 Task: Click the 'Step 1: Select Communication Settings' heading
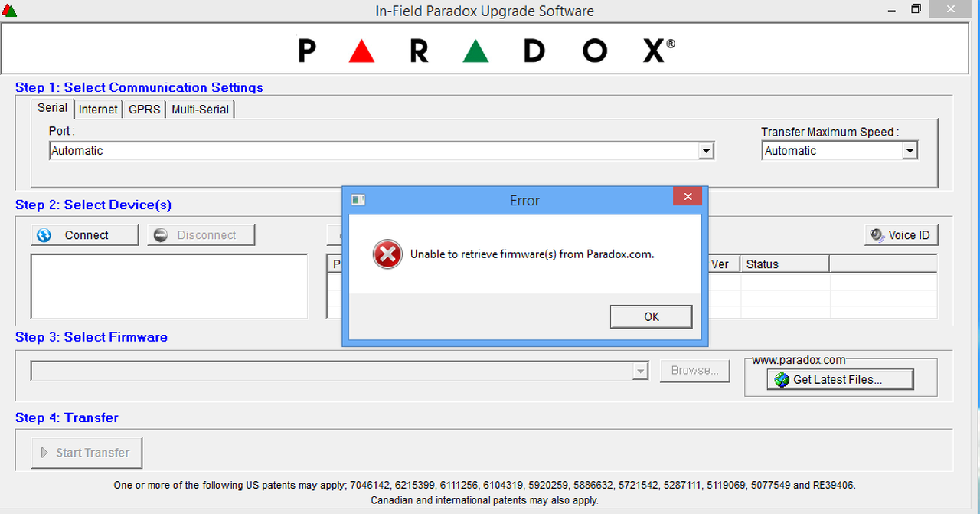(139, 87)
